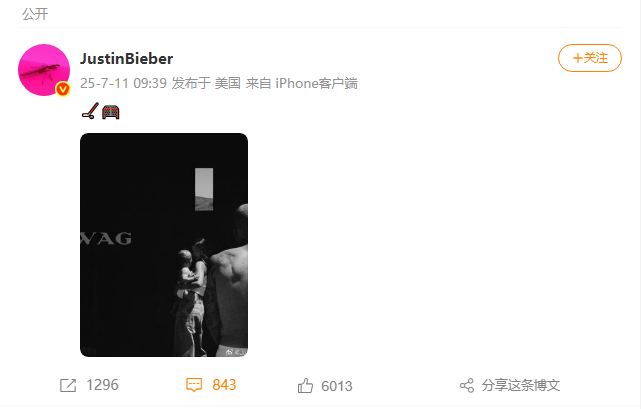Click the 843 comments count
Viewport: 641px width, 409px height.
[224, 385]
